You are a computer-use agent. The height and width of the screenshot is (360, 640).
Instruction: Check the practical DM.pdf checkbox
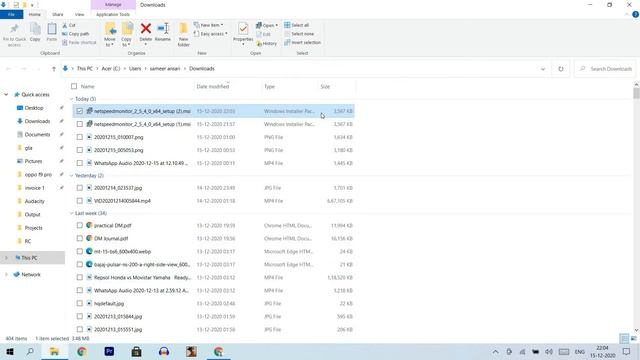pos(80,225)
